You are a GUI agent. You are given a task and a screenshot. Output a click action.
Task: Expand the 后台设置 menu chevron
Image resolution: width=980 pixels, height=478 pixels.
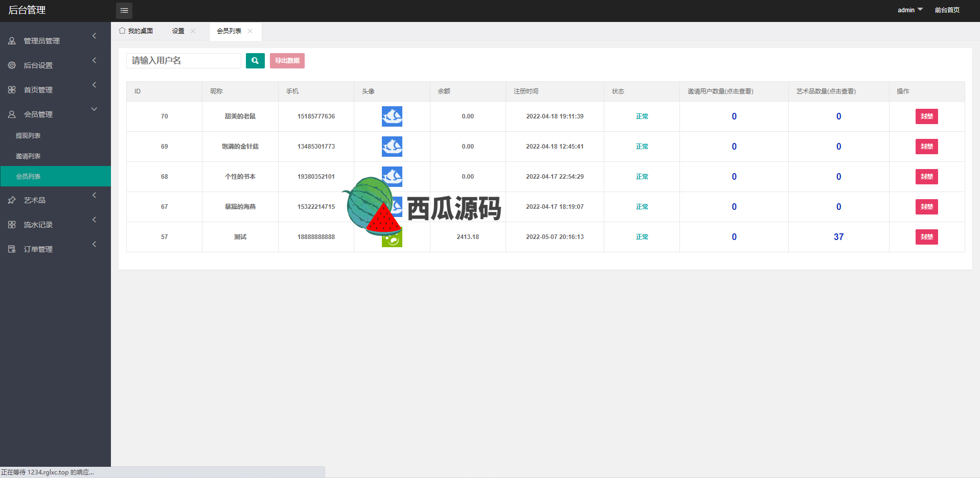click(x=94, y=60)
